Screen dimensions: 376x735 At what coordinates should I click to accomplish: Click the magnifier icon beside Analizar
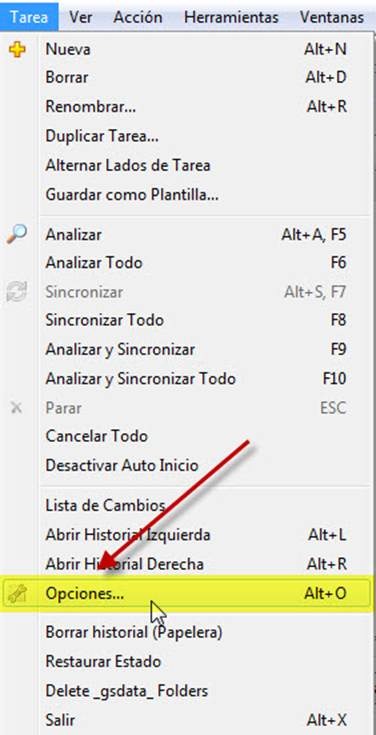coord(17,234)
